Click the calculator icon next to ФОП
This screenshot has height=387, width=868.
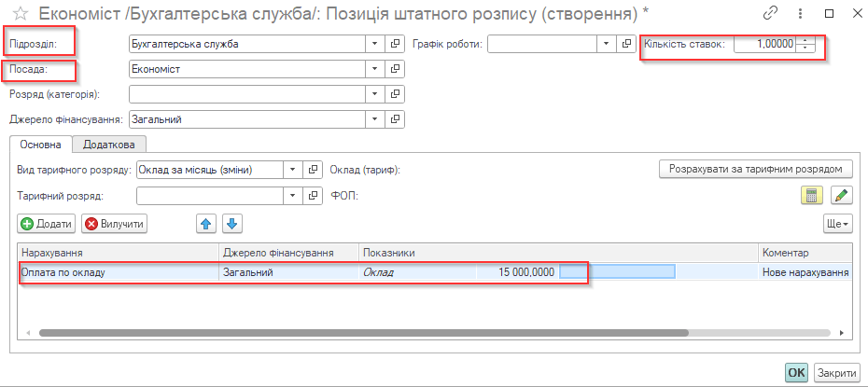[x=812, y=195]
